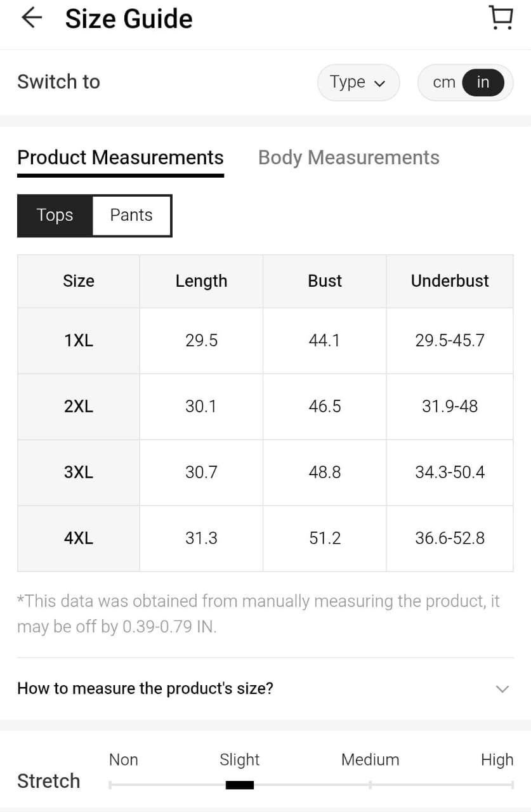
Task: Select the 1XL size row
Action: point(79,341)
